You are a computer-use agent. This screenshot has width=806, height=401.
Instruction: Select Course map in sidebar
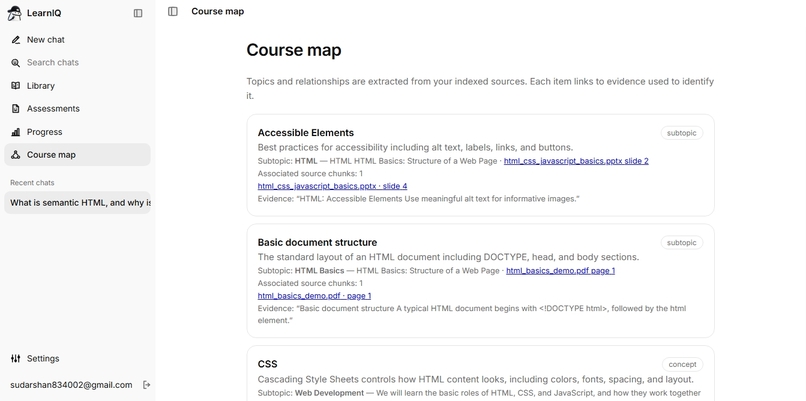pyautogui.click(x=77, y=155)
